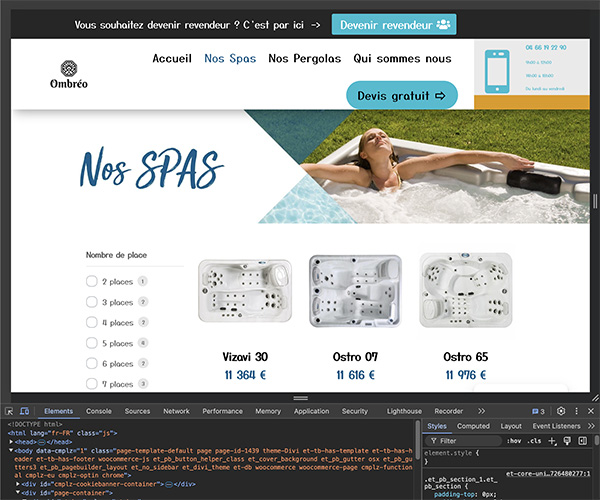Click the Ostro 65 product title
Viewport: 600px width, 500px height.
(x=466, y=357)
